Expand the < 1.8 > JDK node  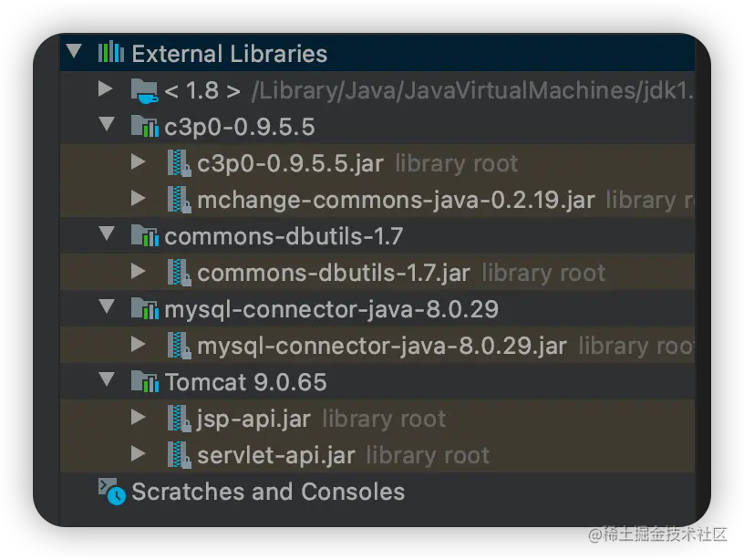click(107, 88)
